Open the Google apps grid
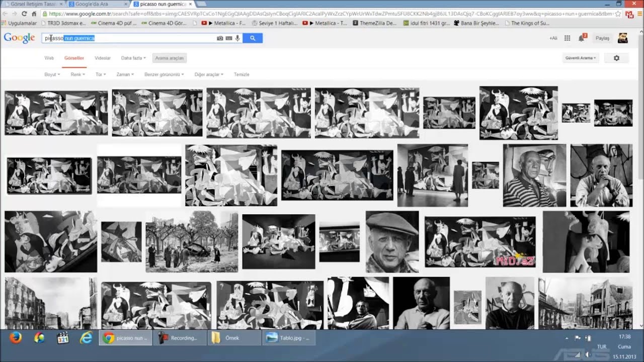644x362 pixels. click(x=568, y=38)
